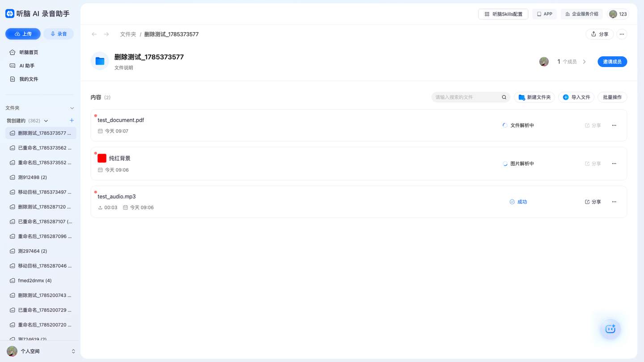Open user account 123 menu
Image resolution: width=644 pixels, height=362 pixels.
point(618,14)
